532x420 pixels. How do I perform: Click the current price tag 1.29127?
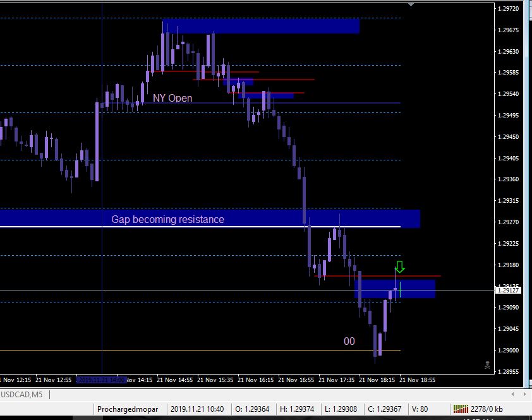click(508, 290)
